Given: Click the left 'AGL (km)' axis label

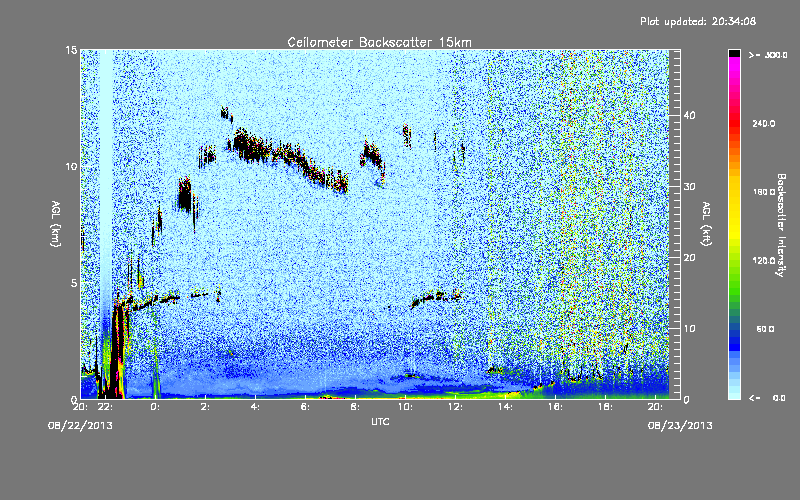Looking at the screenshot, I should pyautogui.click(x=56, y=223).
